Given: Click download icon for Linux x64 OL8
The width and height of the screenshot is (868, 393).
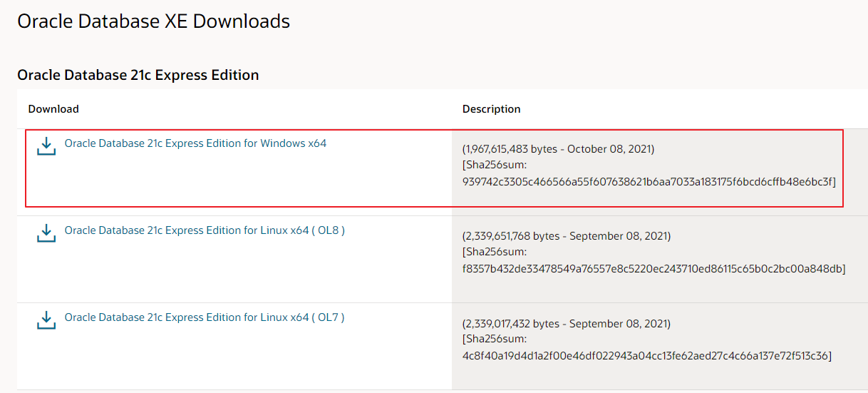Looking at the screenshot, I should coord(46,233).
